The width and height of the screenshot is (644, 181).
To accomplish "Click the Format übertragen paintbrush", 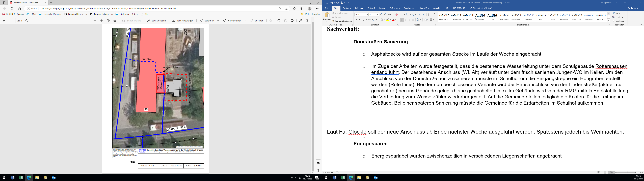I will tap(342, 21).
